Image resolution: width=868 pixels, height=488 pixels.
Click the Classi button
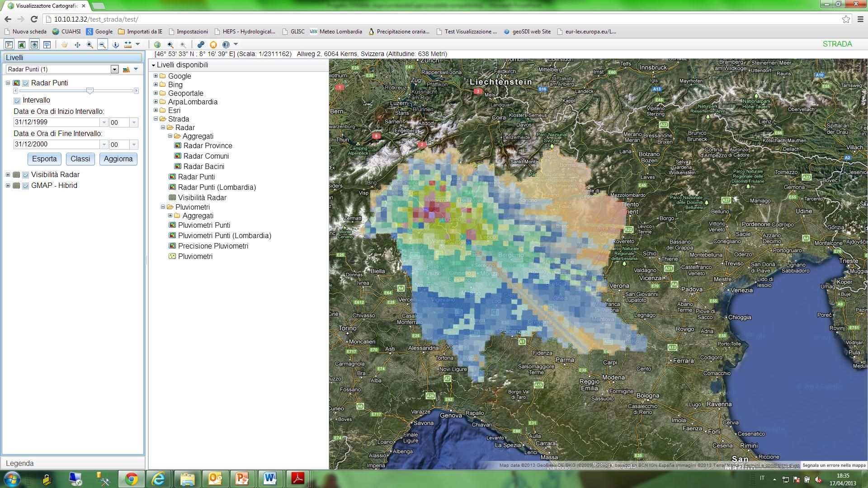coord(80,159)
